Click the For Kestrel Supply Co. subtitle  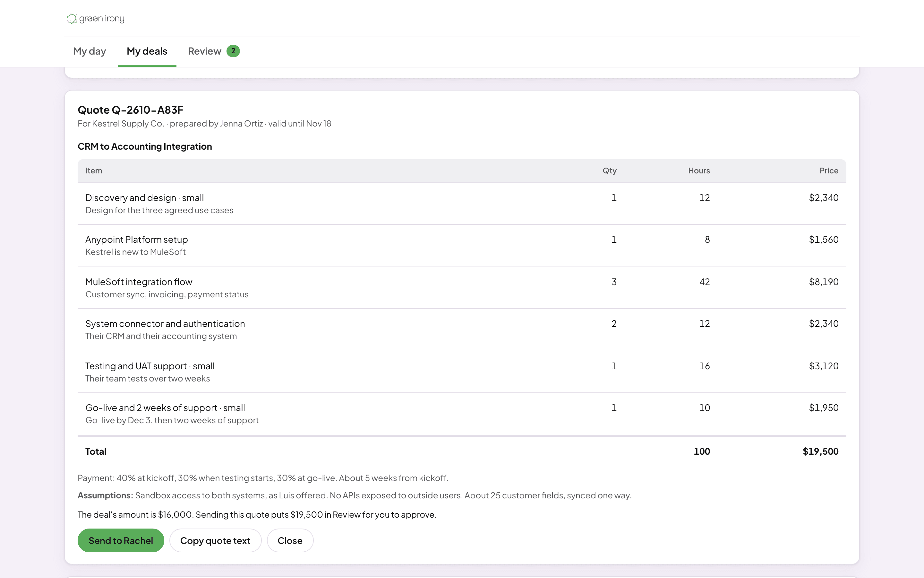(x=204, y=124)
